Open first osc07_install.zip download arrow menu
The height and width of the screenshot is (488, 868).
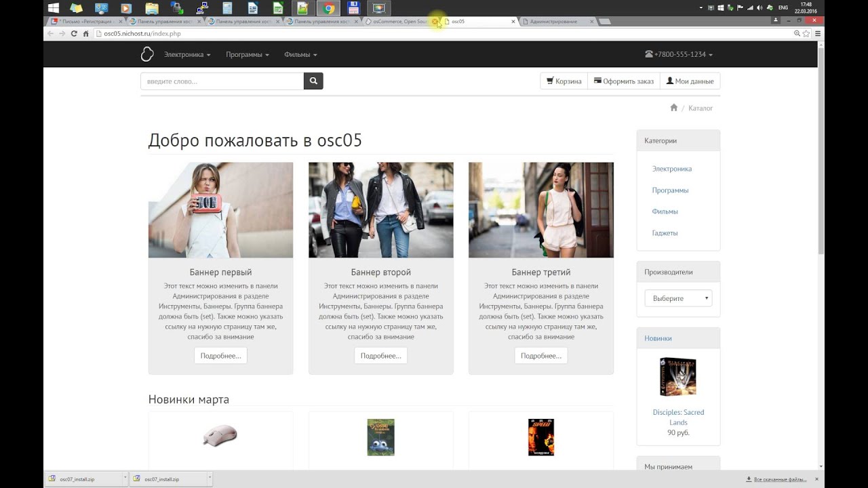(x=125, y=479)
